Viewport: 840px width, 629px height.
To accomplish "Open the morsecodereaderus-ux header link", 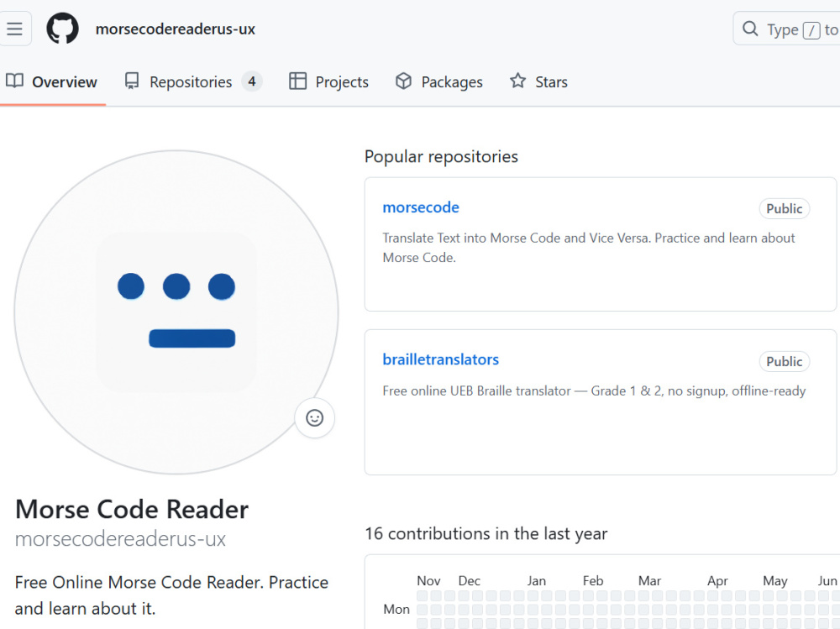I will [176, 29].
